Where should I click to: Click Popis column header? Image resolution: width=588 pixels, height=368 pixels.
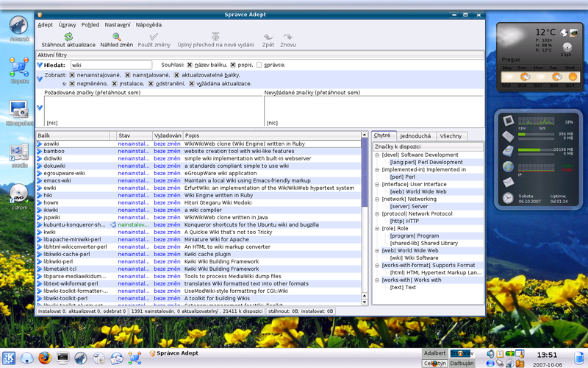coord(272,135)
